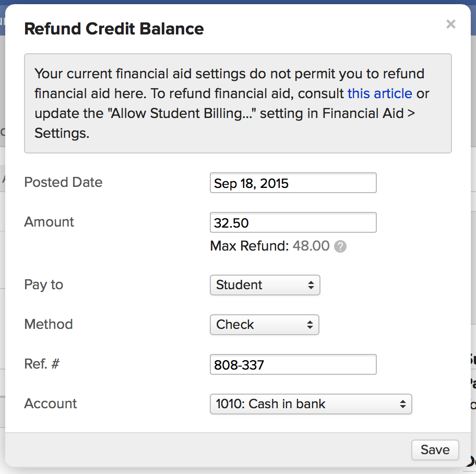Open the Account dropdown showing 1010: Cash in bank
Viewport: 476px width, 474px height.
[x=311, y=404]
